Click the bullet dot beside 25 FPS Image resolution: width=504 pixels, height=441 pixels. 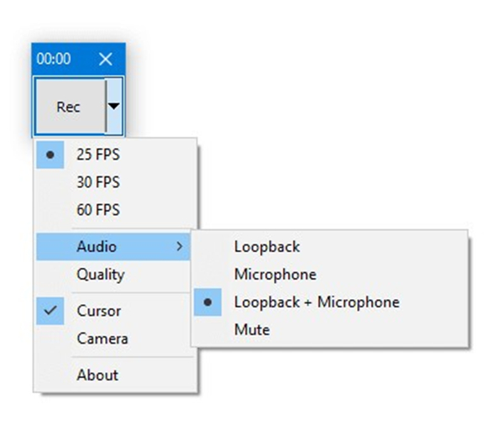[50, 155]
